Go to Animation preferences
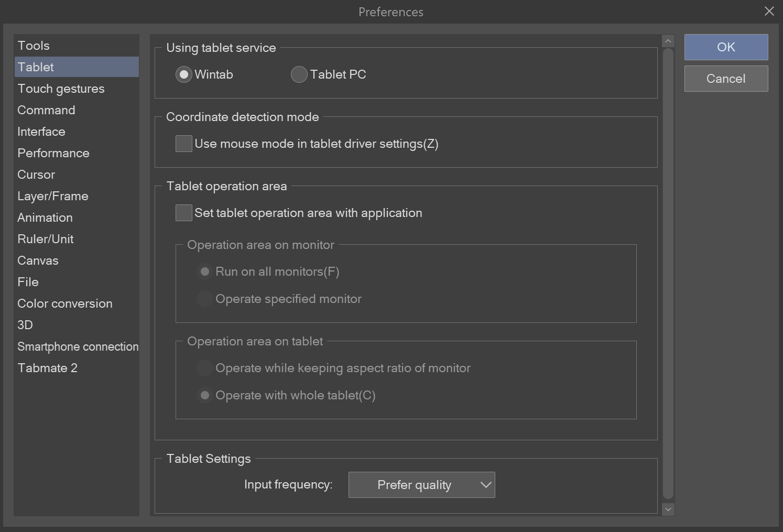This screenshot has width=783, height=532. pyautogui.click(x=77, y=218)
